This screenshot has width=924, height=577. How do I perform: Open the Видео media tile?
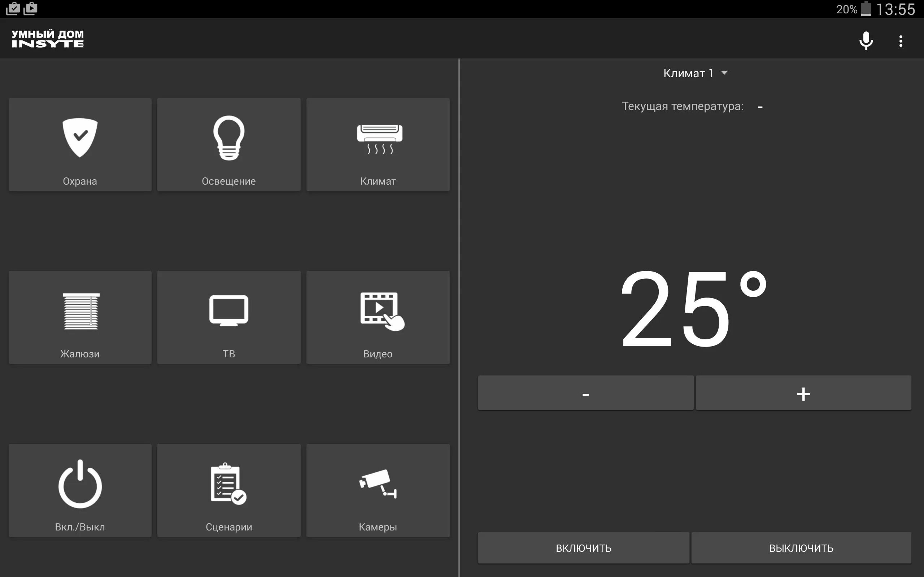[x=378, y=317]
